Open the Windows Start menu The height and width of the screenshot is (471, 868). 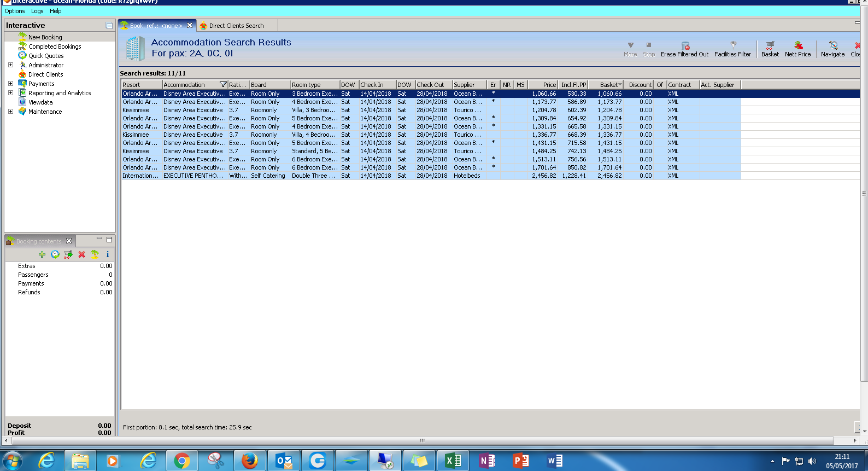[12, 461]
